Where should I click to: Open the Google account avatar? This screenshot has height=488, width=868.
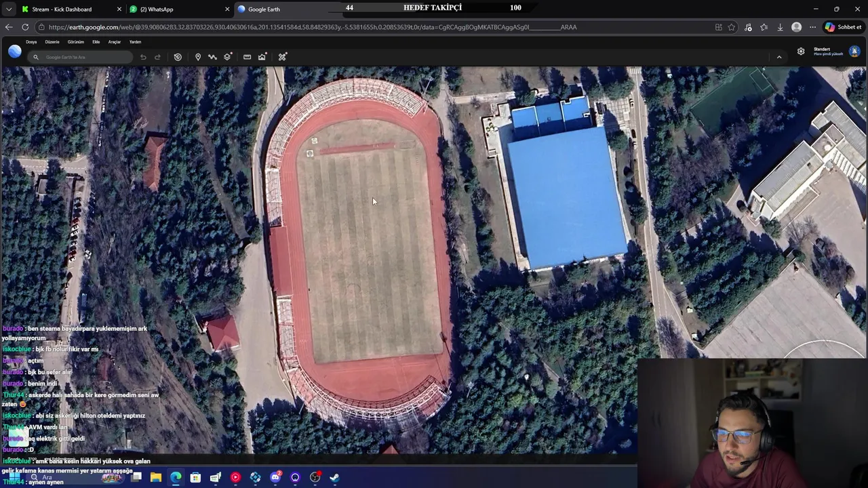tap(854, 52)
